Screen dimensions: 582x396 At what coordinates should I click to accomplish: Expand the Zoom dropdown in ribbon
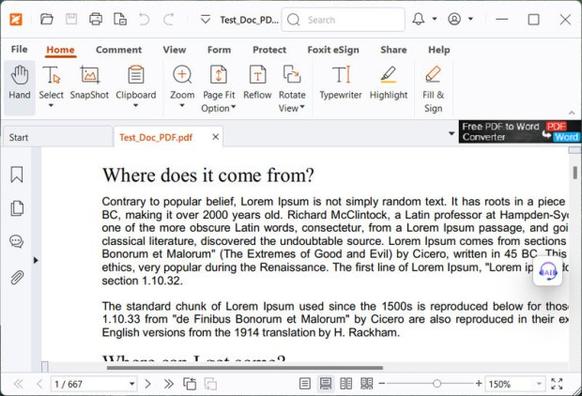(x=182, y=106)
